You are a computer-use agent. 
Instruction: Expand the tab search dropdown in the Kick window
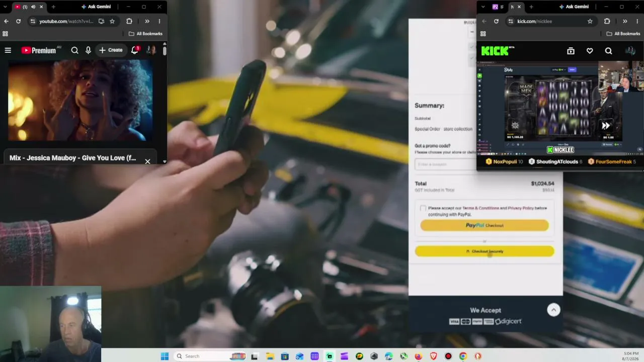(x=483, y=7)
